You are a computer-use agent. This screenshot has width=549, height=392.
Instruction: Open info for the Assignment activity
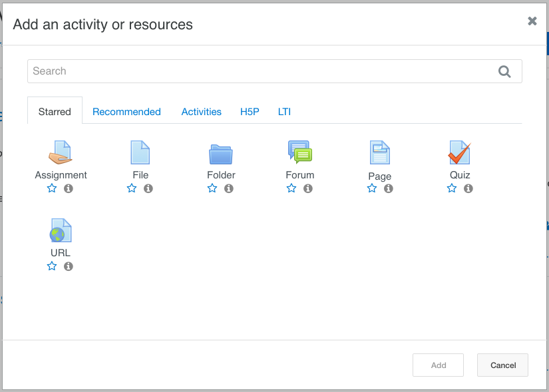[69, 188]
